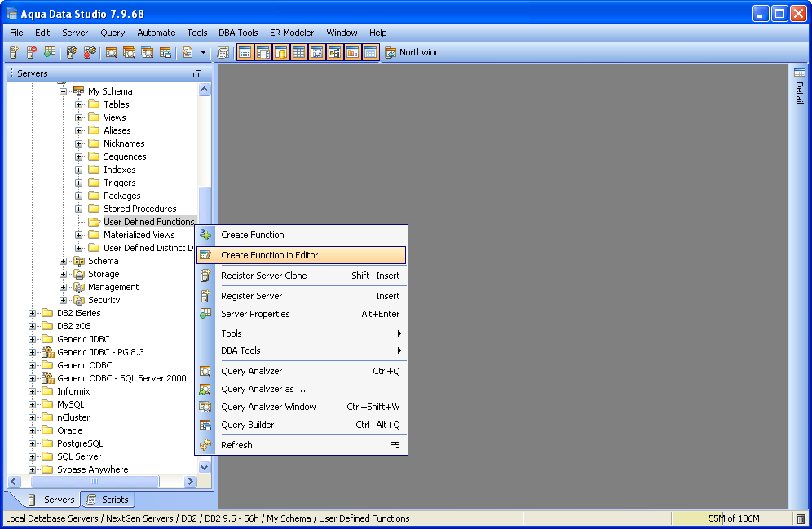
Task: Click the Query Analyzer as toolbar icon
Action: click(129, 52)
